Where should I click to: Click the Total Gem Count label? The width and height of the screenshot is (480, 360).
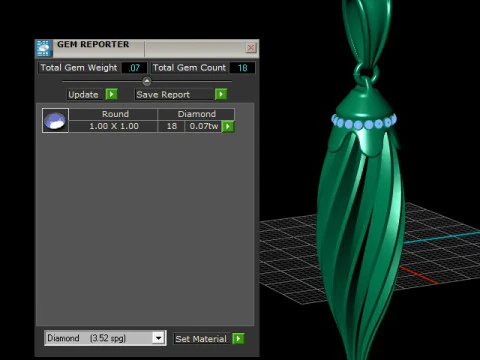(189, 68)
